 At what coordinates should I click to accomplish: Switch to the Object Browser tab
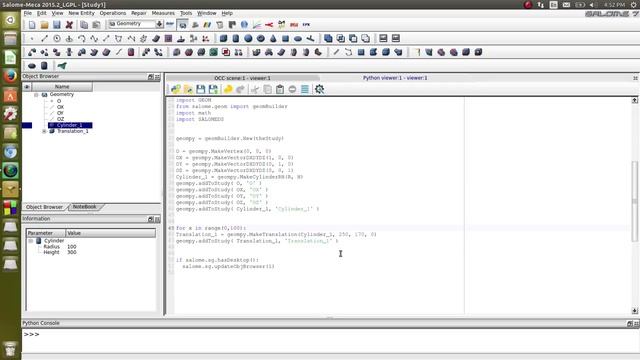(x=44, y=207)
